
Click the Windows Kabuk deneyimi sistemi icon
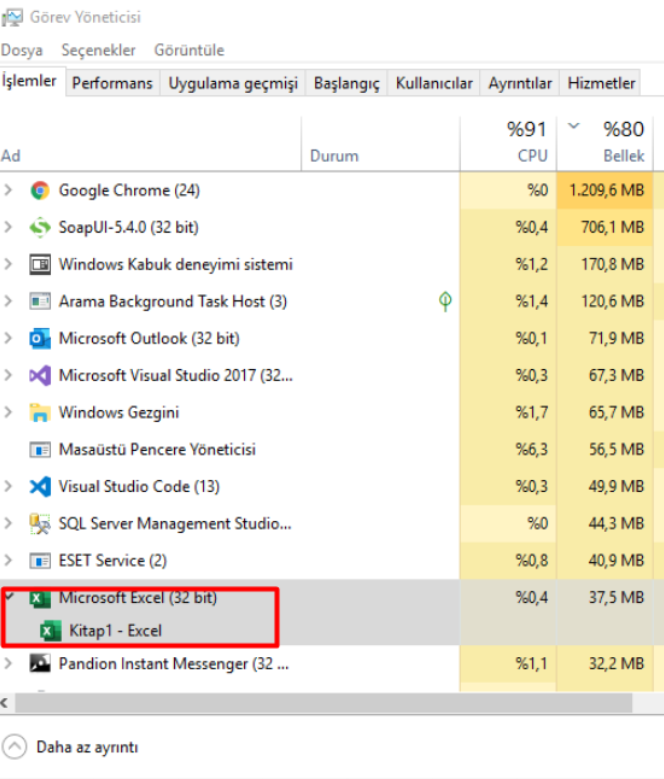pos(40,264)
